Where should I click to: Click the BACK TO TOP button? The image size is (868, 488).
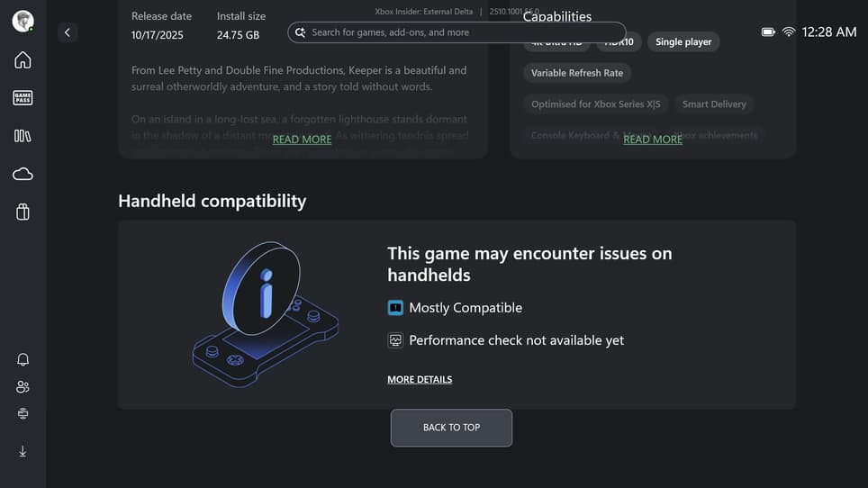(x=451, y=428)
